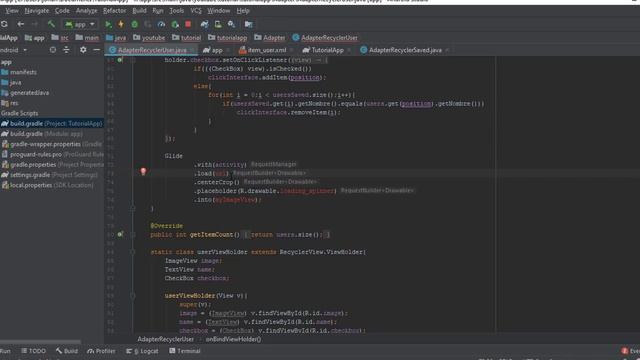The width and height of the screenshot is (640, 360).
Task: Open the Refactor menu
Action: [115, 11]
